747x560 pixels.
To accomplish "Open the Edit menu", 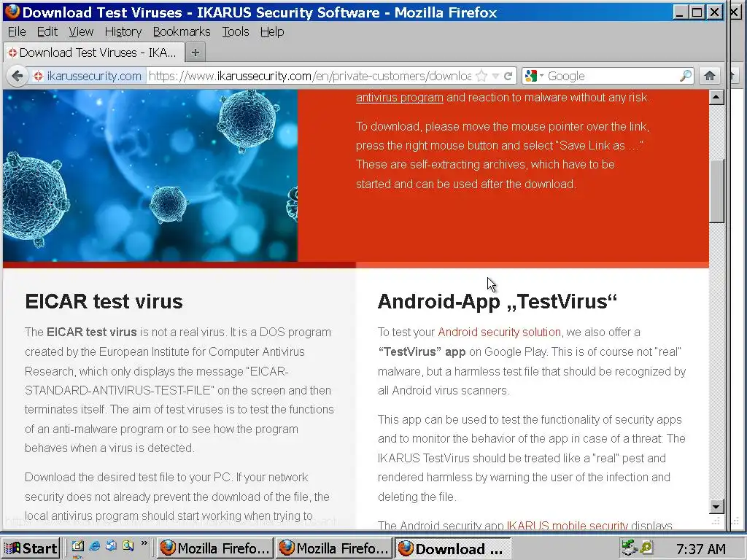I will click(47, 31).
